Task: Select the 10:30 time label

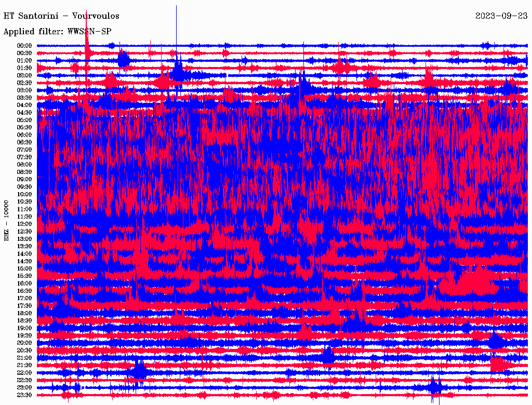Action: tap(24, 202)
